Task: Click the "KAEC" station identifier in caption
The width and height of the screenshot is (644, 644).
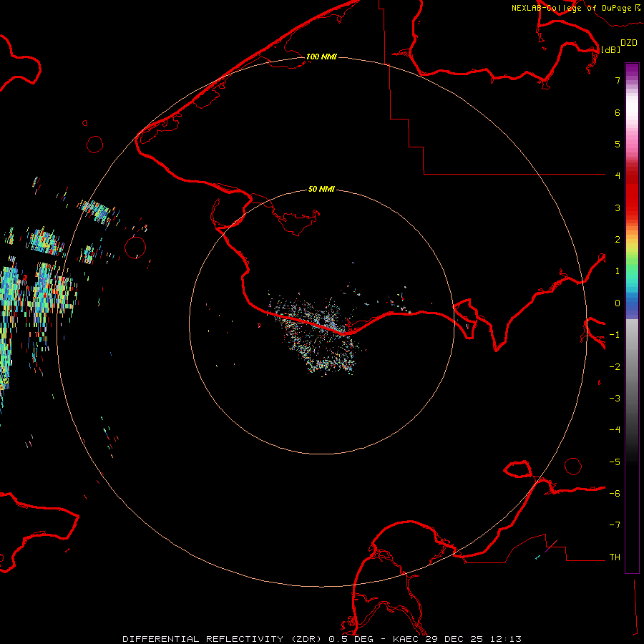Action: [x=406, y=639]
